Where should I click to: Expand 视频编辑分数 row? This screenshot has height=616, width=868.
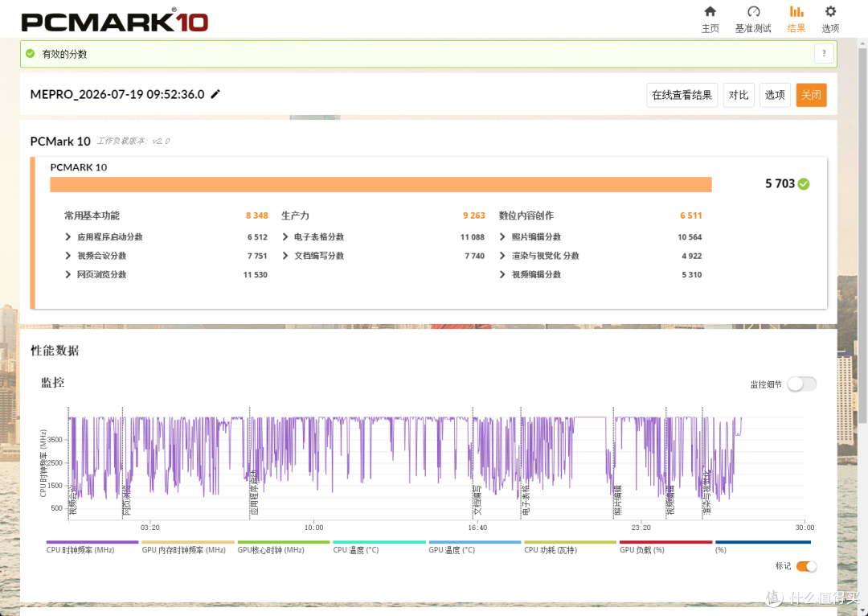[502, 275]
